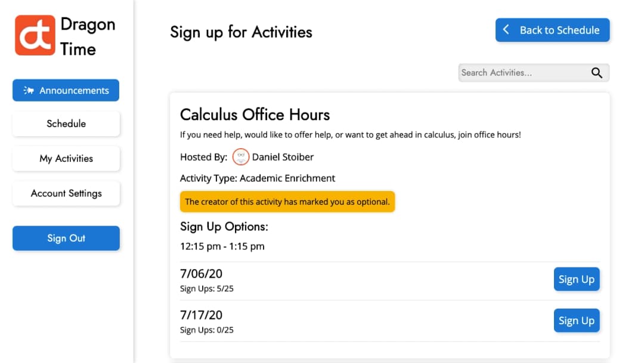The width and height of the screenshot is (644, 363).
Task: Click the magnifying glass search icon
Action: [597, 73]
